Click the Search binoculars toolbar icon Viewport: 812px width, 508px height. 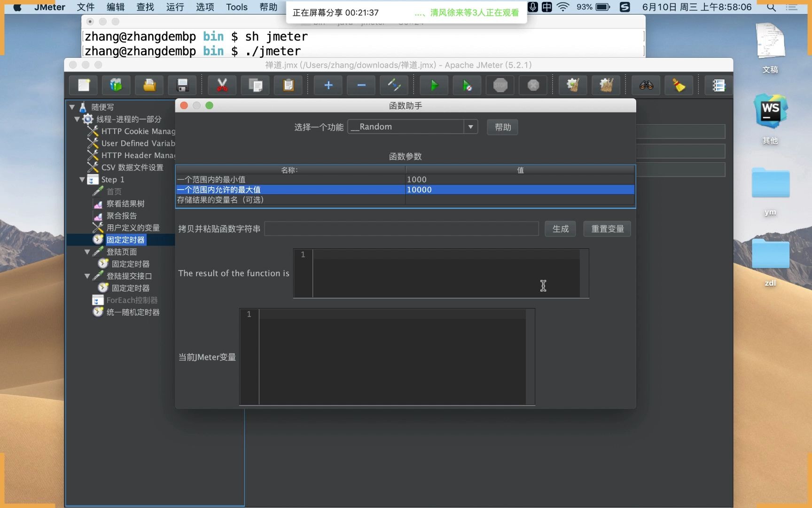pos(646,85)
